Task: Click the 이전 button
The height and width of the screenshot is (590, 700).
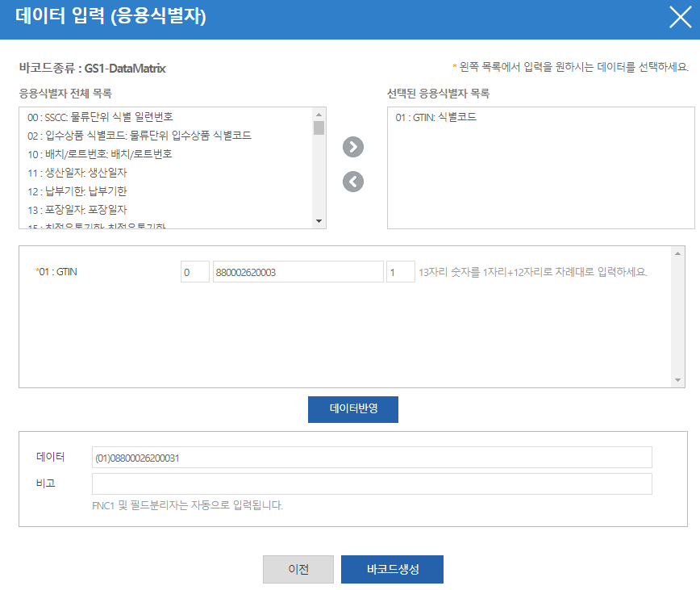Action: (298, 569)
